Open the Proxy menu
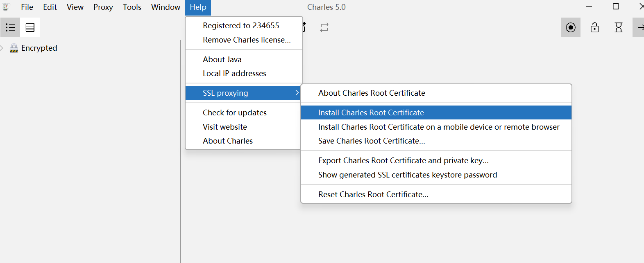The width and height of the screenshot is (644, 263). tap(103, 7)
